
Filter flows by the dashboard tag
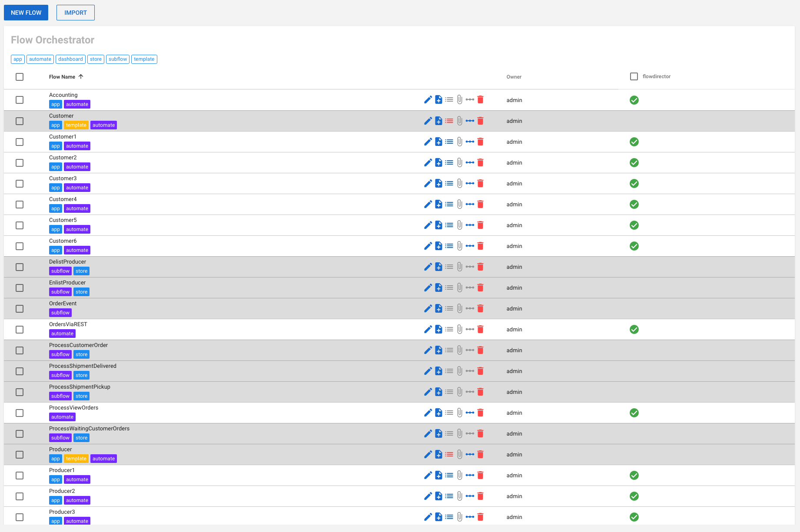[x=70, y=59]
